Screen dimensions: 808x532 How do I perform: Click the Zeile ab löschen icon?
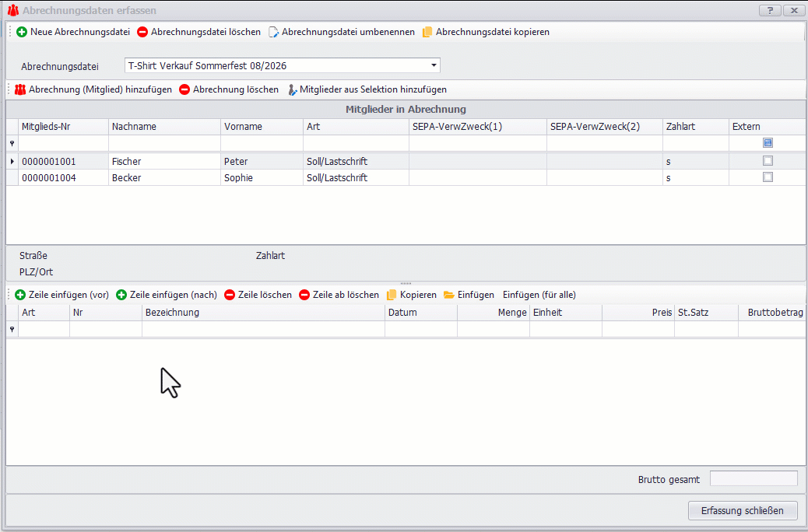pos(304,295)
